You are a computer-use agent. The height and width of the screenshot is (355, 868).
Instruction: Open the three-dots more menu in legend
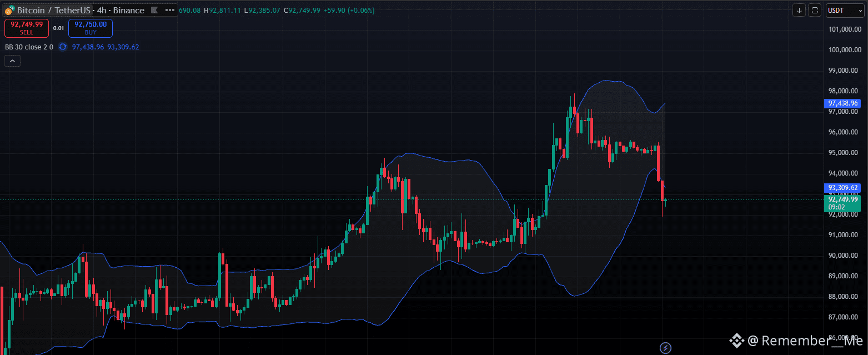[169, 10]
